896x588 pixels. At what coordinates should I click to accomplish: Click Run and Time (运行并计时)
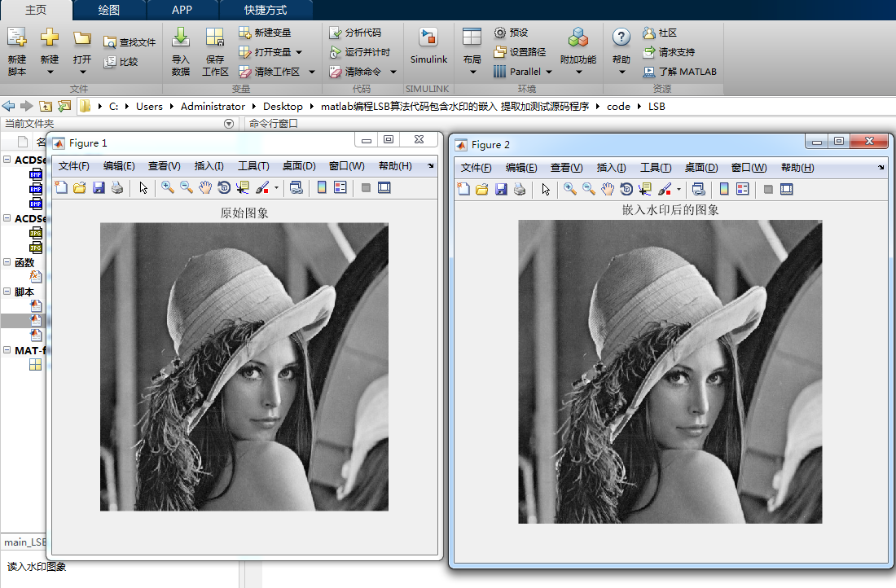coord(360,52)
